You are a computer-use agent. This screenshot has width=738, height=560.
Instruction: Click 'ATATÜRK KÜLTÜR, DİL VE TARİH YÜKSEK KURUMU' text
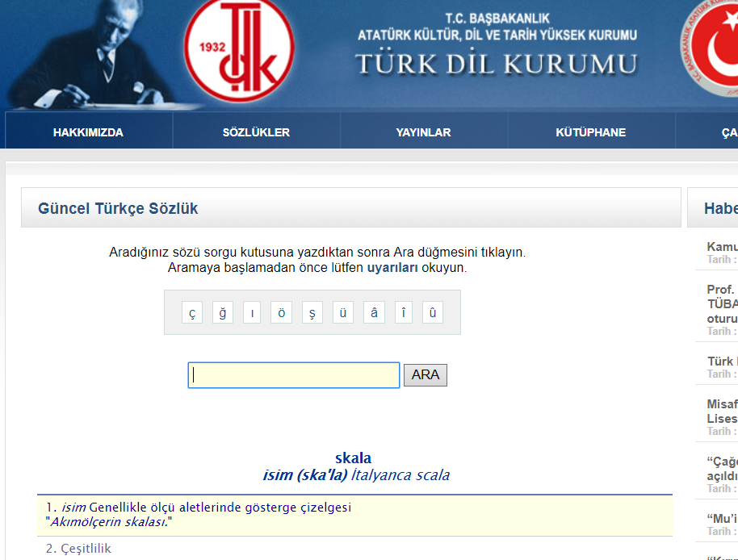(497, 36)
